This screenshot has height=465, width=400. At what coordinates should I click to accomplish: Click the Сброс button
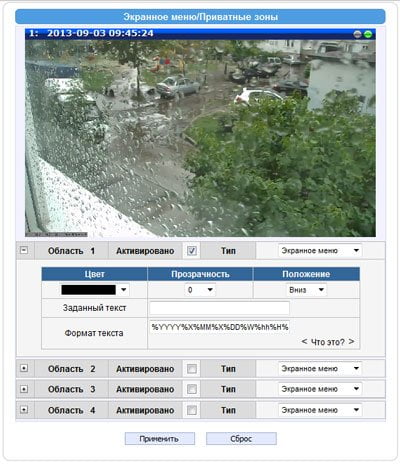241,439
